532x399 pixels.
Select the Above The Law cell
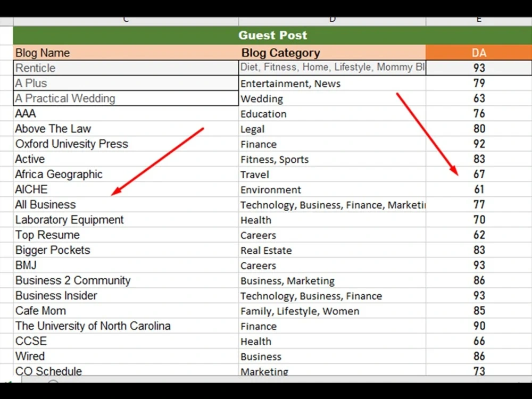coord(126,129)
